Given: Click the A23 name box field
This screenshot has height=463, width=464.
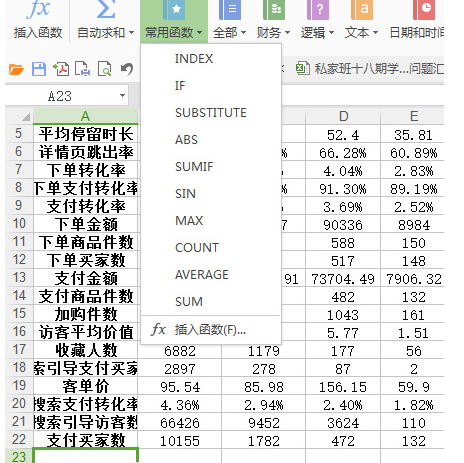Looking at the screenshot, I should point(60,96).
